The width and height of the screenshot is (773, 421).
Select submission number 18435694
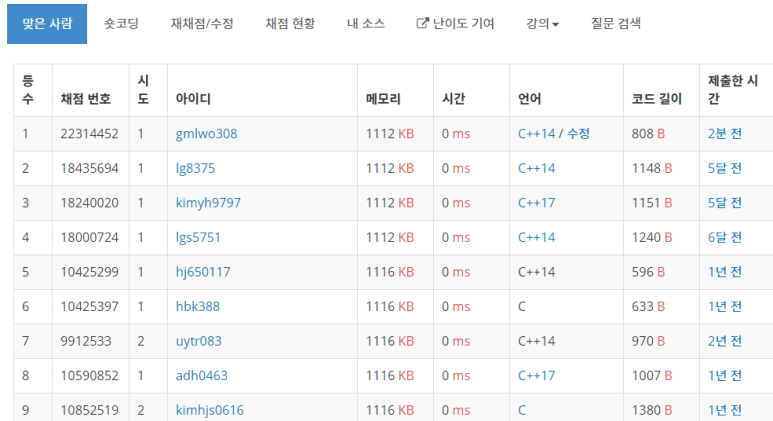(89, 168)
